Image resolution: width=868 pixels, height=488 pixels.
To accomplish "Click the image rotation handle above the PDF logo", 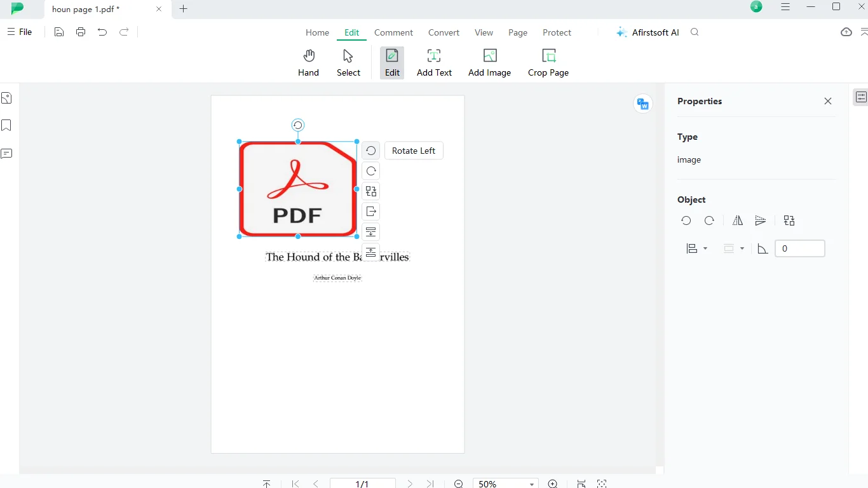I will click(298, 125).
